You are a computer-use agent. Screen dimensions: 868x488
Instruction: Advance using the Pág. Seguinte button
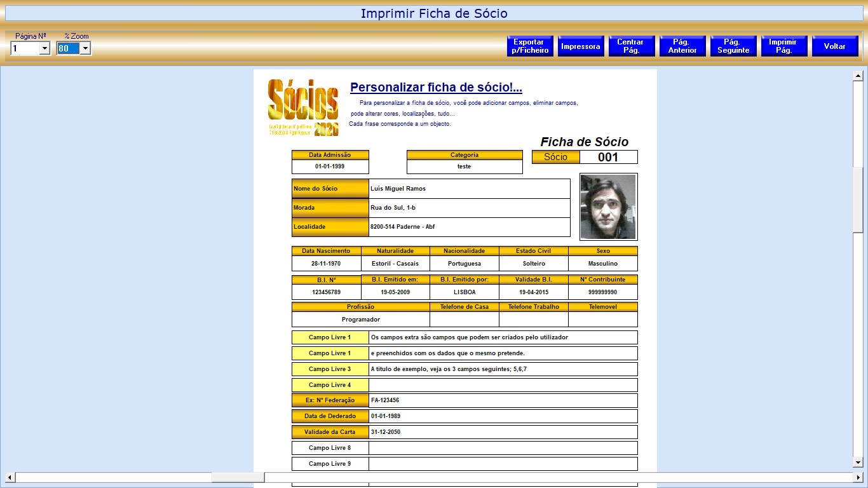[733, 46]
